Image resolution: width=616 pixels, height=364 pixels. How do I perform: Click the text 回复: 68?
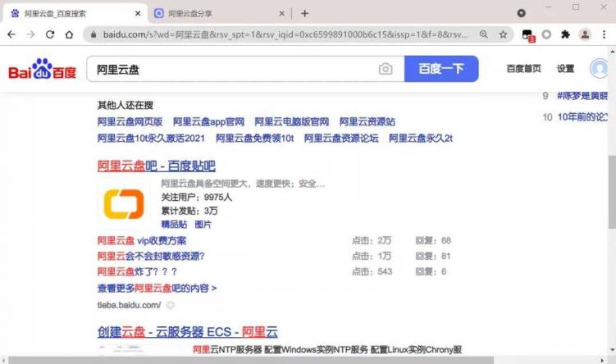pyautogui.click(x=433, y=240)
